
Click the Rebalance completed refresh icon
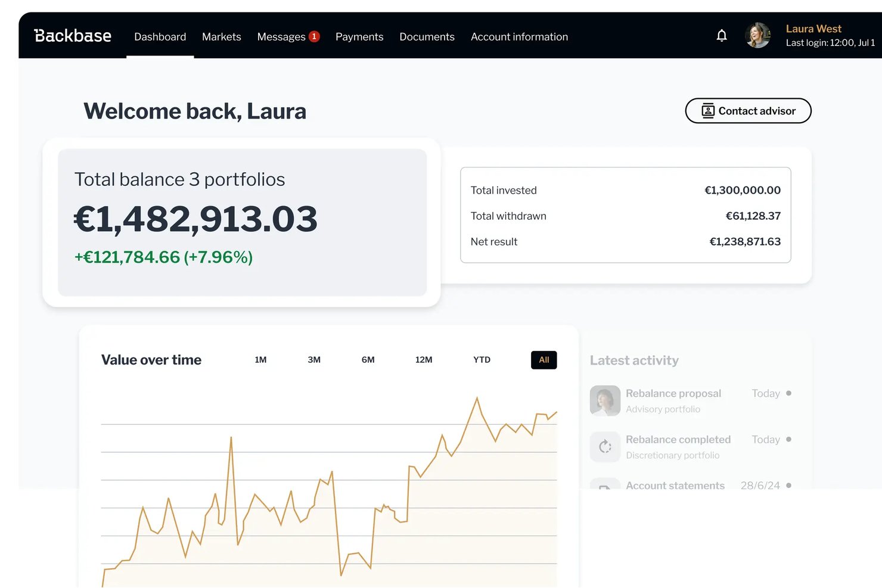click(x=605, y=447)
